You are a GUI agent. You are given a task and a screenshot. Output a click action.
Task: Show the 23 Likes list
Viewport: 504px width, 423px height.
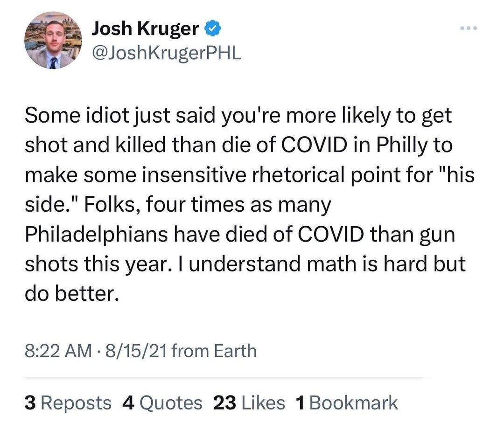(x=248, y=402)
